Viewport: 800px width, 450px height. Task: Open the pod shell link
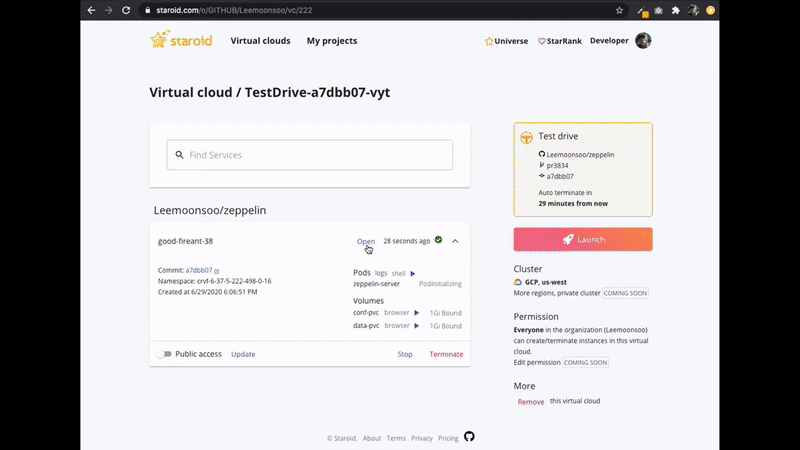[398, 273]
